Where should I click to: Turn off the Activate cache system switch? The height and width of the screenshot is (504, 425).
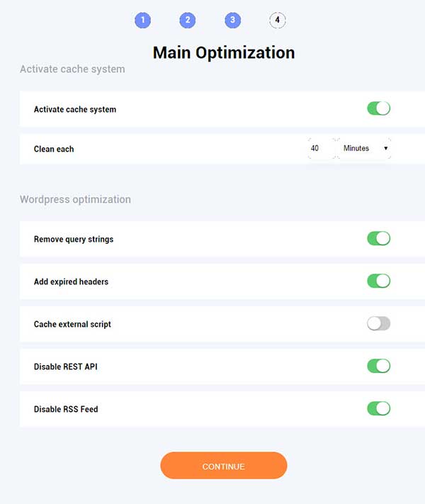378,108
